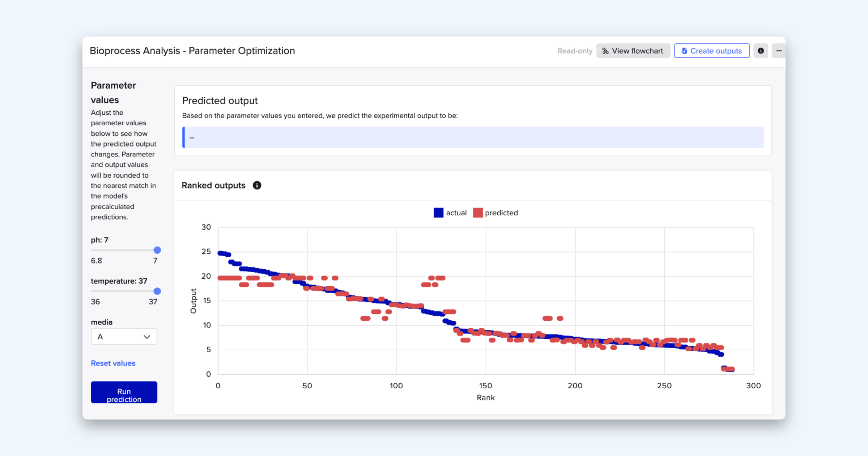Viewport: 868px width, 456px height.
Task: Click the x-axis tick label 250
Action: coord(664,386)
